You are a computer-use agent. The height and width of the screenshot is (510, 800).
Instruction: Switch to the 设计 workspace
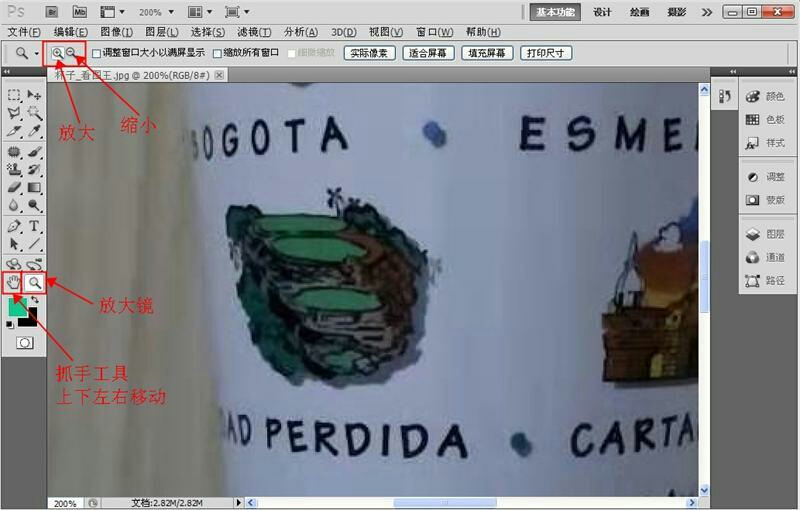point(602,12)
